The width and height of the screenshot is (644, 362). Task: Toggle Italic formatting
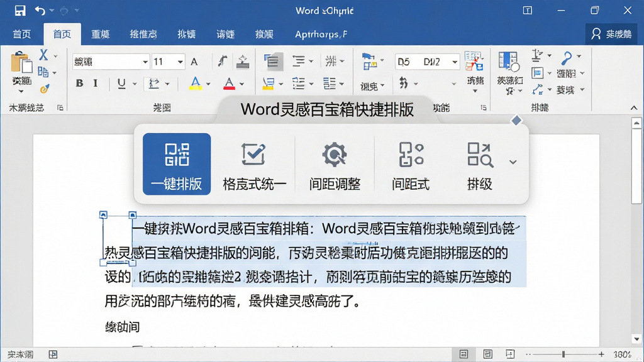pos(96,84)
